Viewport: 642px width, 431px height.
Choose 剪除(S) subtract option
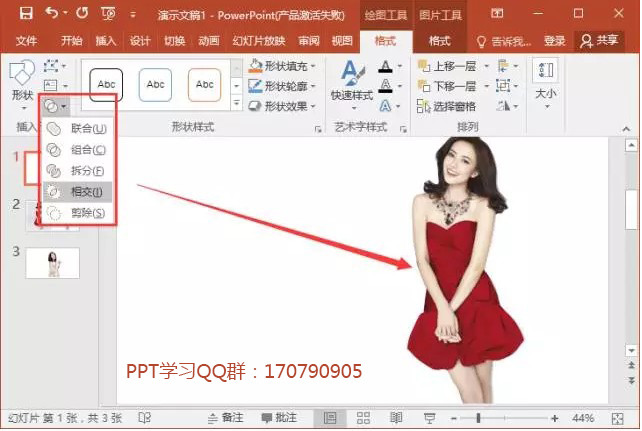pos(77,213)
